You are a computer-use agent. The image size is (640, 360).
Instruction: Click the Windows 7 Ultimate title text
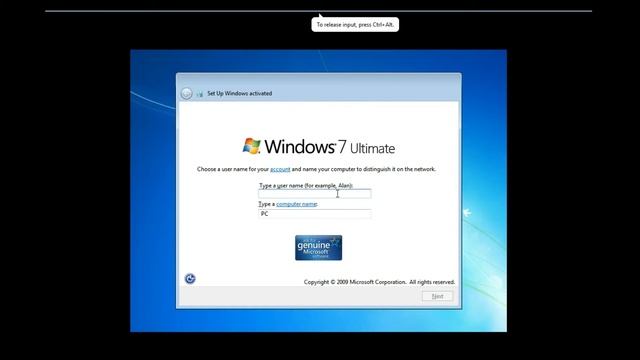pos(329,147)
